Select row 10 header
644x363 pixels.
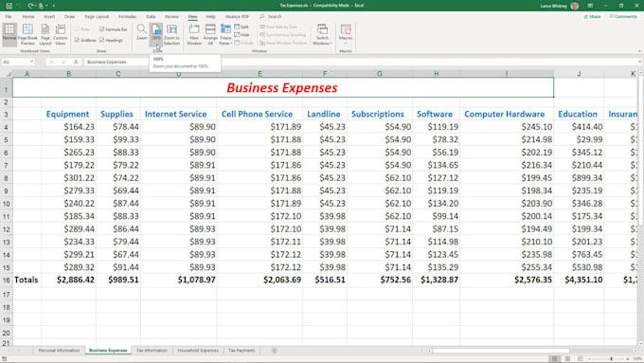pos(7,204)
